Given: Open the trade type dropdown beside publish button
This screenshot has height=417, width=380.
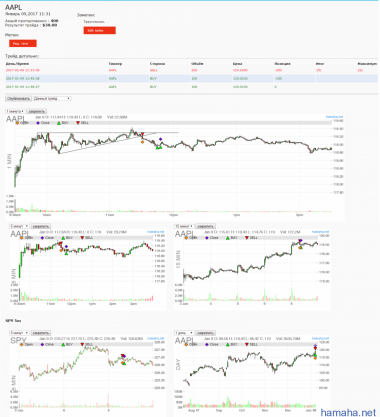Looking at the screenshot, I should coord(52,99).
